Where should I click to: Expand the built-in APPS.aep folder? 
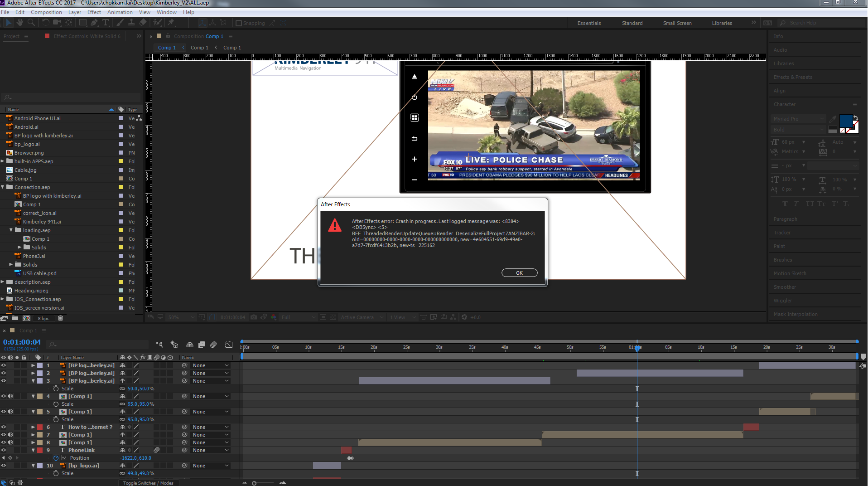(x=3, y=161)
